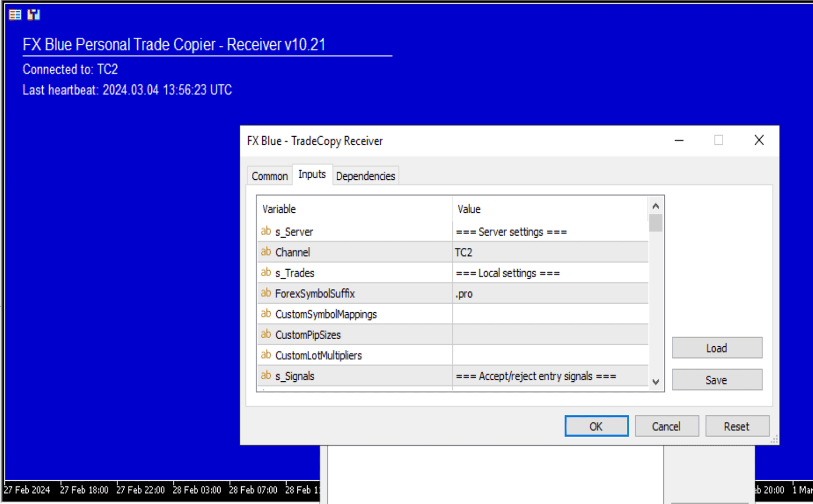Reset inputs to defaults with Reset

click(x=737, y=426)
